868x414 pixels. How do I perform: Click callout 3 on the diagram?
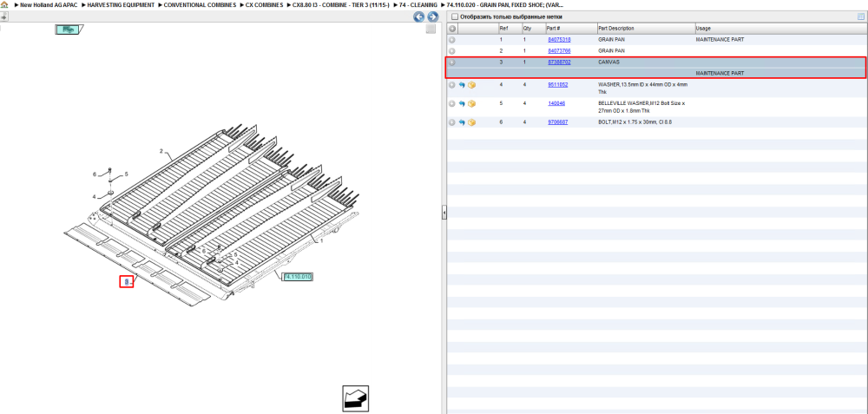click(127, 282)
